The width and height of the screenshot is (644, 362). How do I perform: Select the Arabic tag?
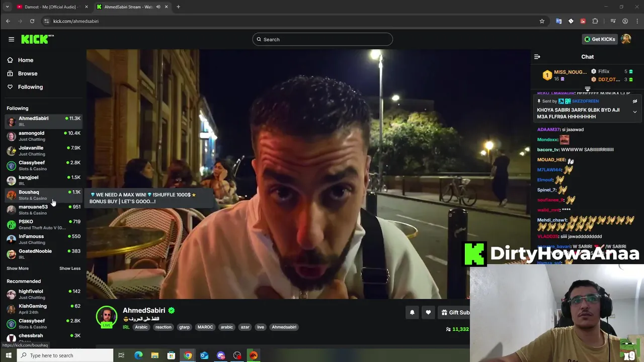(x=141, y=327)
